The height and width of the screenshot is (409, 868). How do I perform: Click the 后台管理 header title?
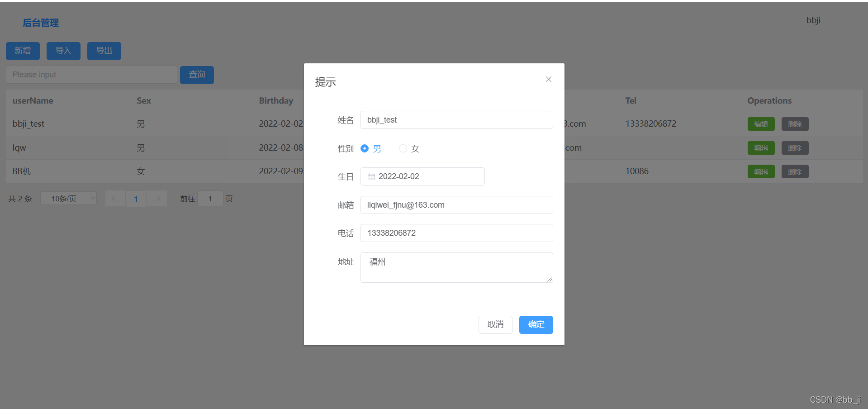coord(41,23)
